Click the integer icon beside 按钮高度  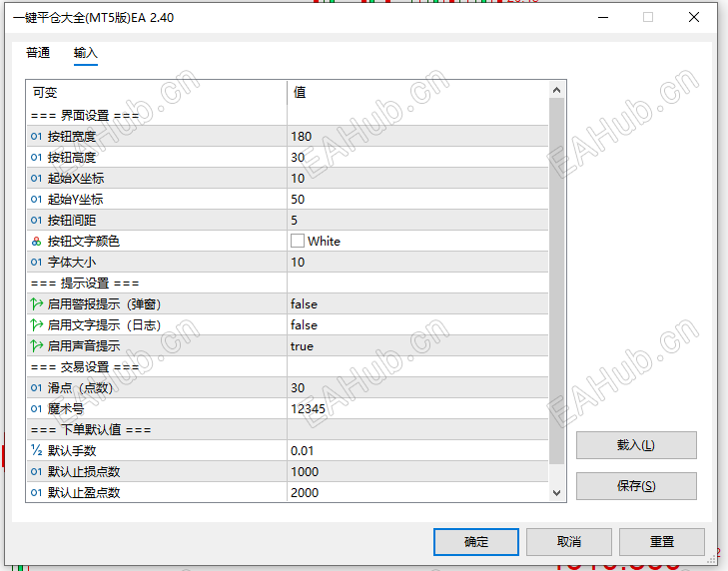[36, 158]
